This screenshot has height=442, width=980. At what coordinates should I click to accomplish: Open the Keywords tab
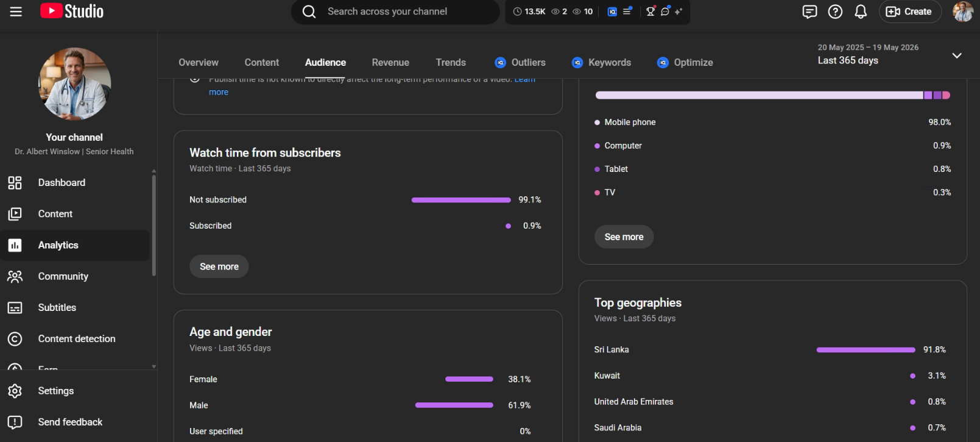(x=601, y=62)
